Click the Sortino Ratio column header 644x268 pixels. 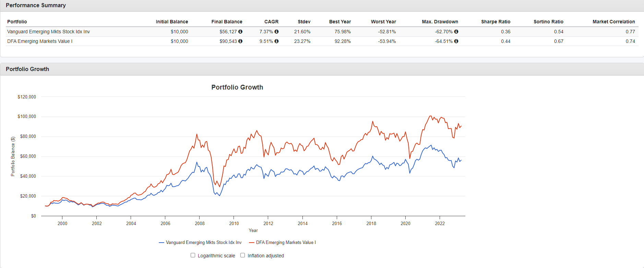548,22
